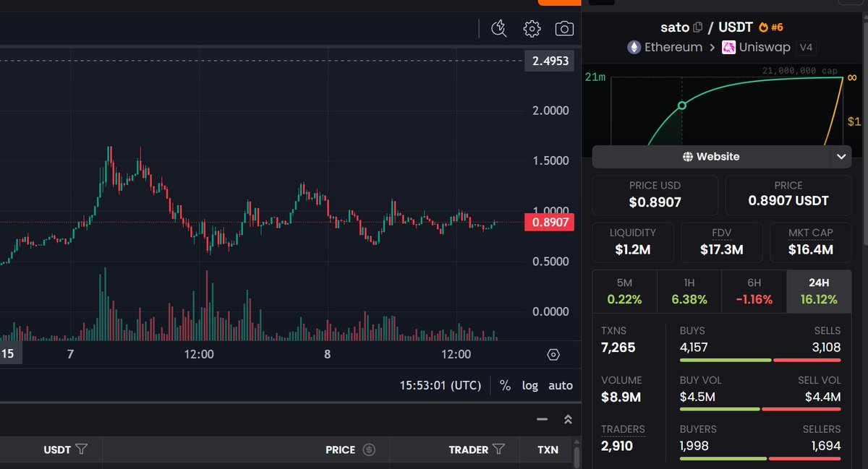Screen dimensions: 868x469
Task: Select the 5M timeframe tab
Action: click(624, 291)
